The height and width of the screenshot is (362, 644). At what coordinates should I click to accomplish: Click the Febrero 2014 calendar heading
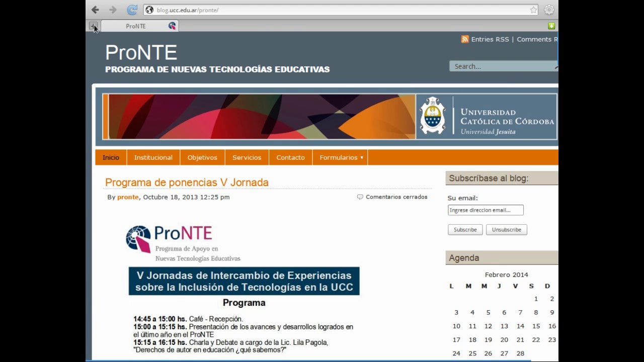[x=506, y=275]
